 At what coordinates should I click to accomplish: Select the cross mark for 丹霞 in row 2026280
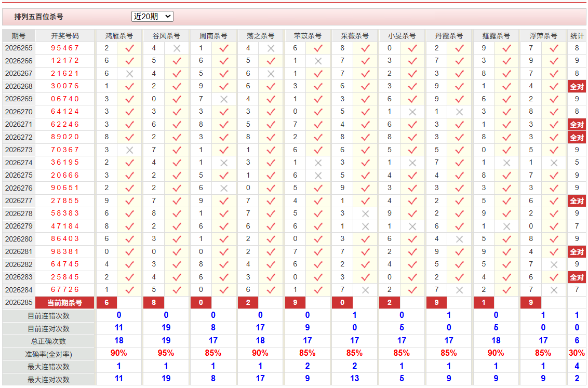point(459,239)
